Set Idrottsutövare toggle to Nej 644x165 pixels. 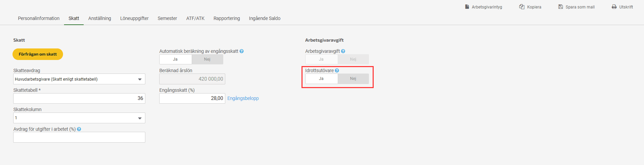click(x=353, y=79)
